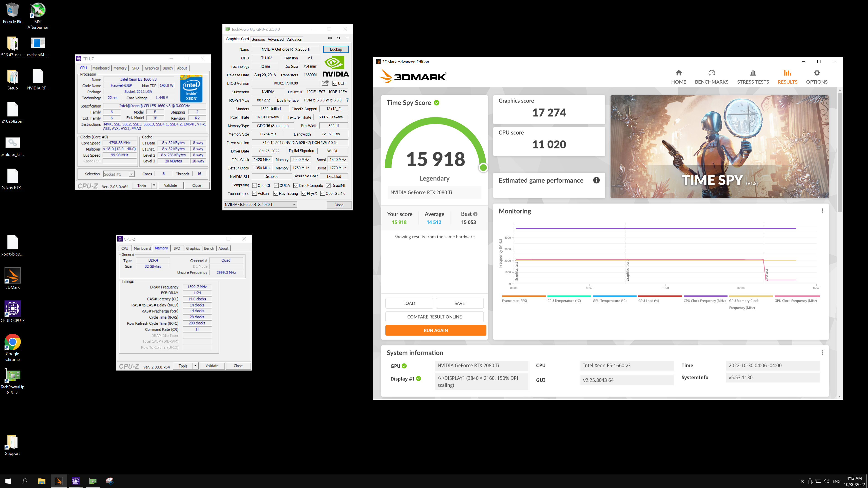Select the nvflash64 desktop icon

pyautogui.click(x=38, y=47)
